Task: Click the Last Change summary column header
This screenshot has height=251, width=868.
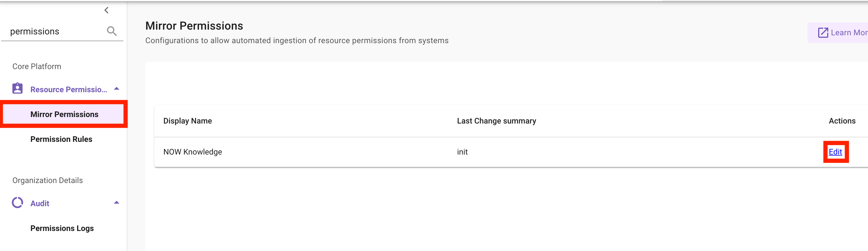Action: [496, 121]
